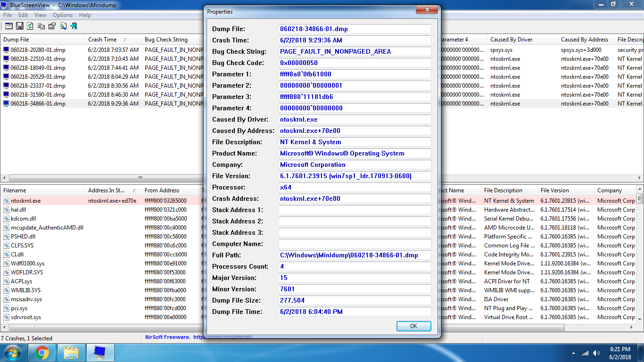Image resolution: width=644 pixels, height=362 pixels.
Task: Click the Full Path field value
Action: 355,255
